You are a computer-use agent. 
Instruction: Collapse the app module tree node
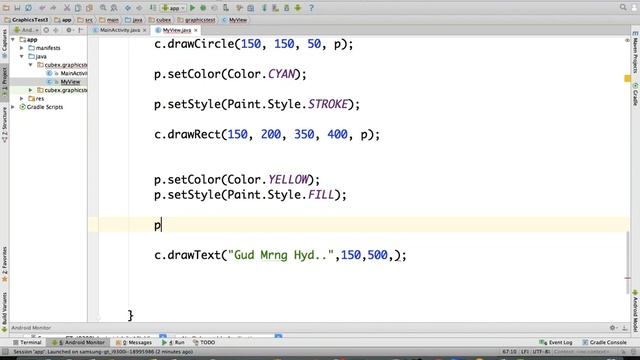pyautogui.click(x=13, y=40)
